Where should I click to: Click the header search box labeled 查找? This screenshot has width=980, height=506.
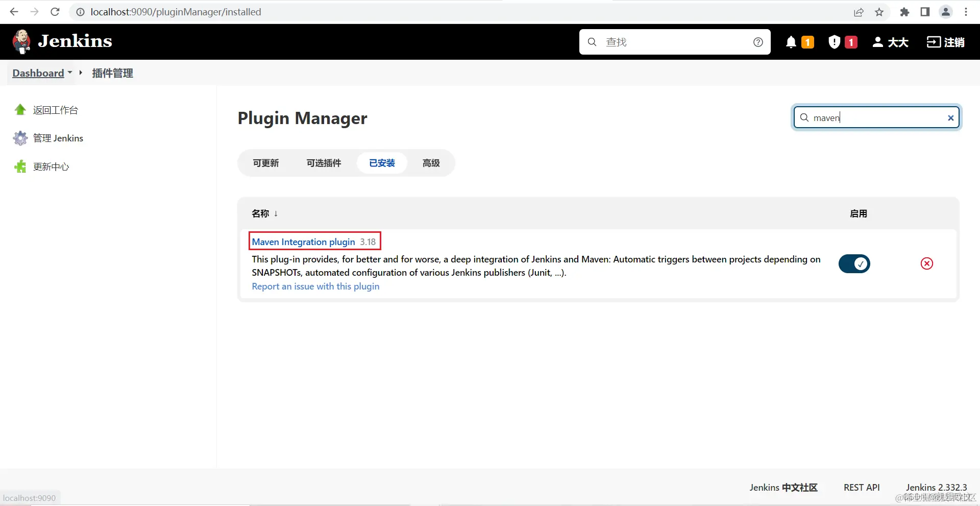675,42
